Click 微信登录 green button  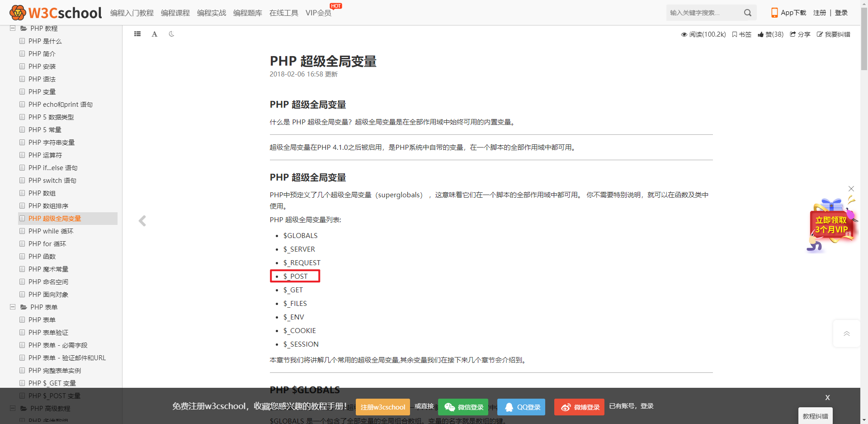pyautogui.click(x=463, y=407)
